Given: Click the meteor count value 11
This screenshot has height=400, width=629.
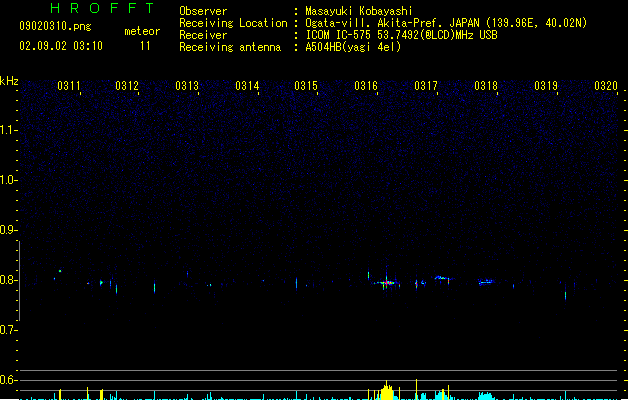Looking at the screenshot, I should tap(145, 46).
